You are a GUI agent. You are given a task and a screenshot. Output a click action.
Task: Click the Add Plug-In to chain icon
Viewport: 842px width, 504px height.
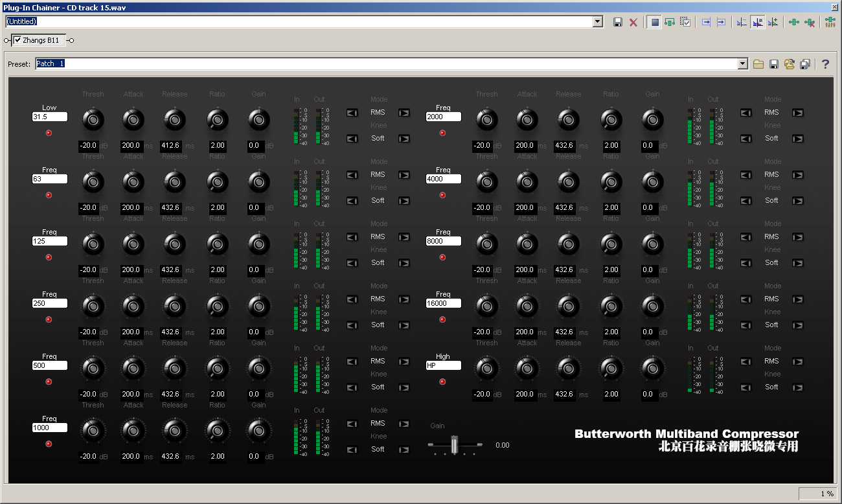(793, 22)
